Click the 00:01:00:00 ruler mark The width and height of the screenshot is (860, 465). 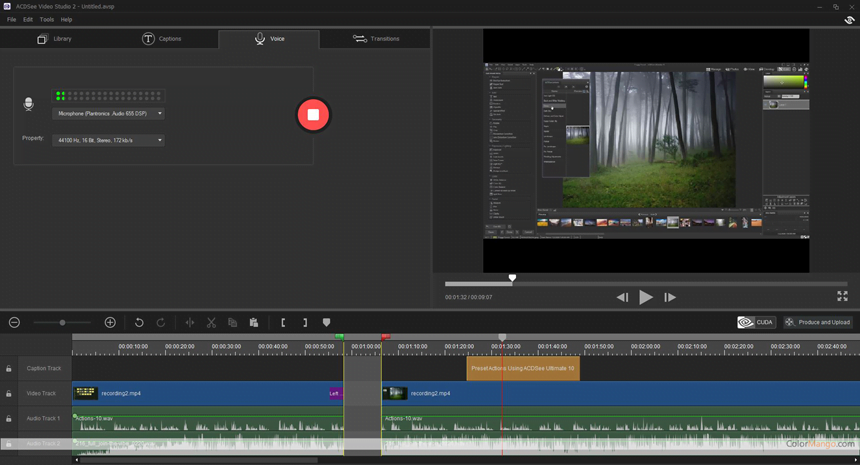366,347
